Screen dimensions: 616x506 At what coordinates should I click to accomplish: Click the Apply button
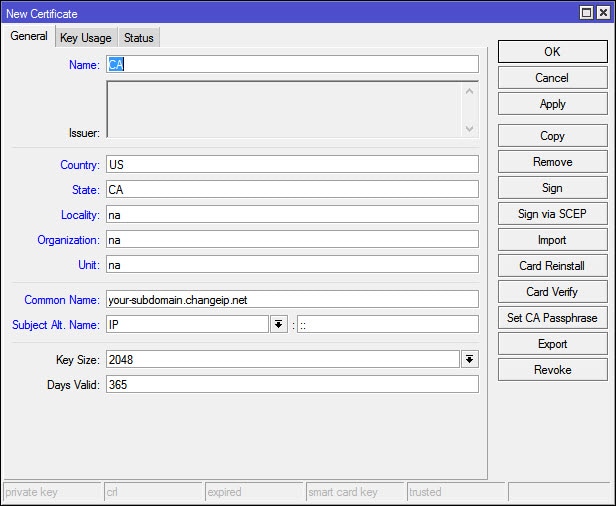[x=552, y=104]
